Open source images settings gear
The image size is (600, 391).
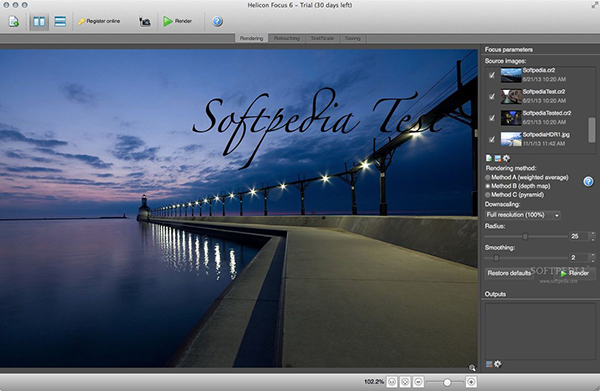tap(506, 158)
